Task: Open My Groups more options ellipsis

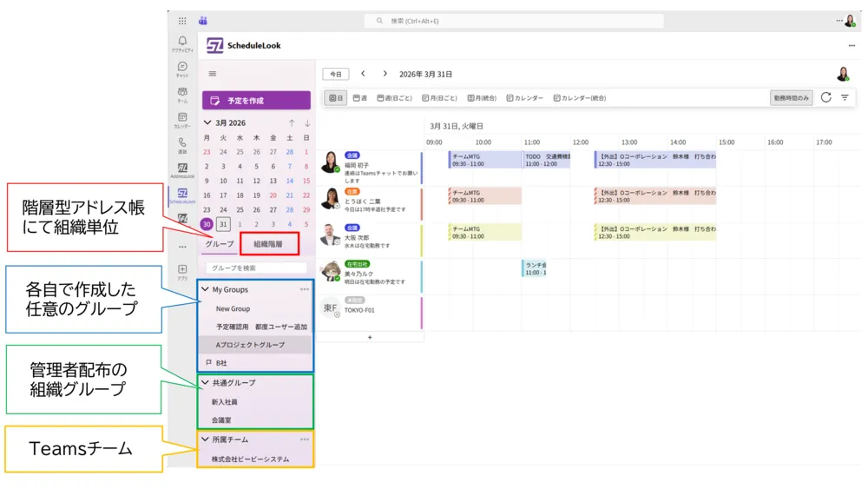Action: click(305, 289)
